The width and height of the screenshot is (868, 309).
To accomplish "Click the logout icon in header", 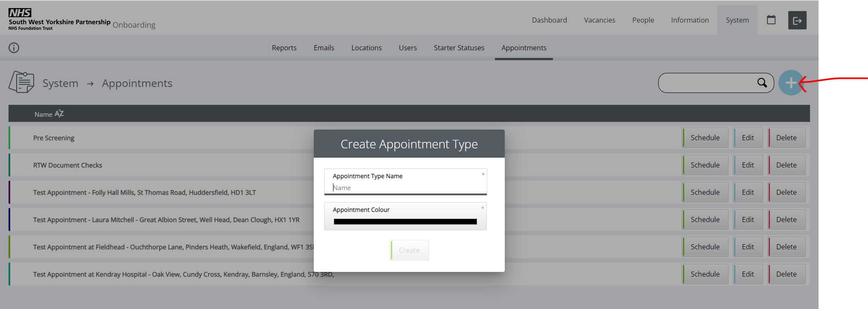I will click(x=797, y=20).
